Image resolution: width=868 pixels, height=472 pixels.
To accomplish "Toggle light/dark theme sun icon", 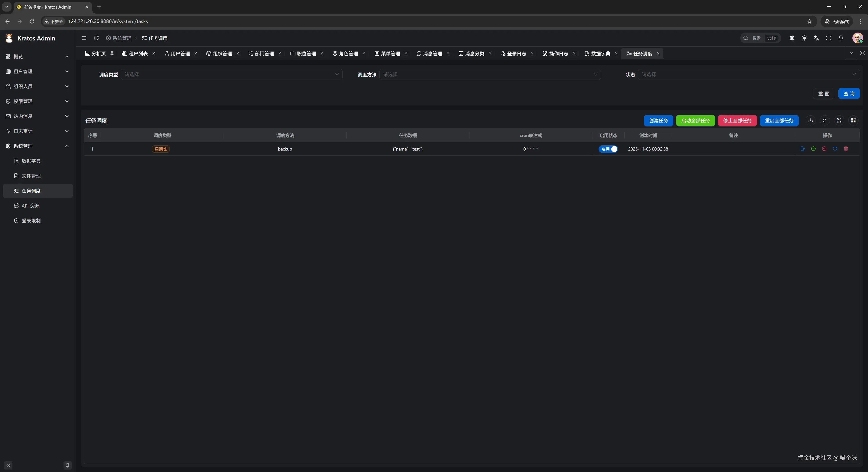I will (804, 38).
